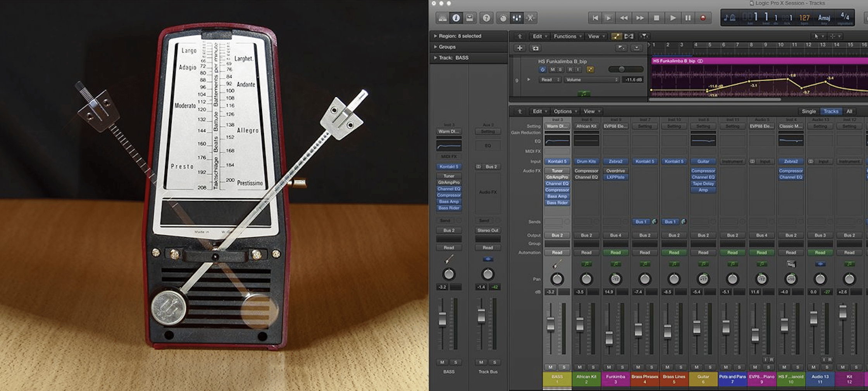Screen dimensions: 868x391
Task: Expand track 9 disclosure triangle
Action: [529, 80]
